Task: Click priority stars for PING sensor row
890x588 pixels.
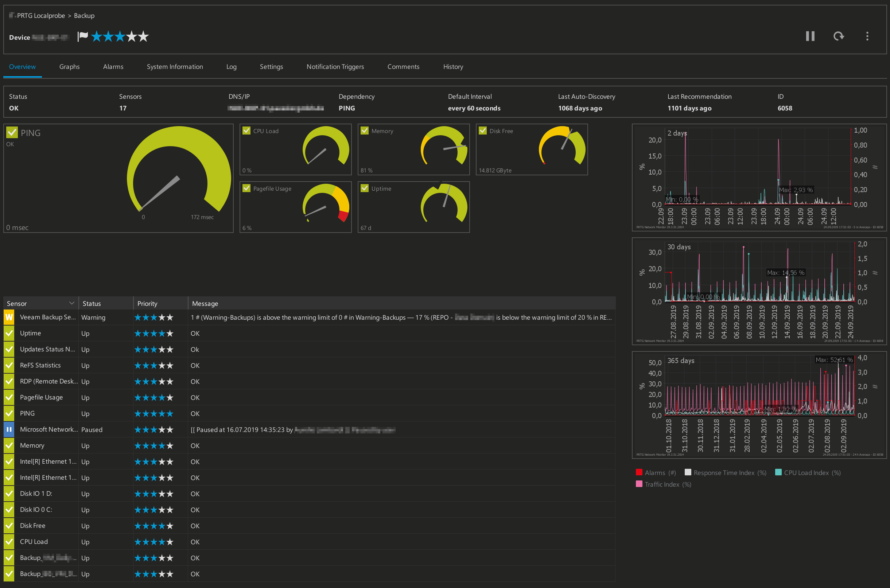Action: point(154,414)
